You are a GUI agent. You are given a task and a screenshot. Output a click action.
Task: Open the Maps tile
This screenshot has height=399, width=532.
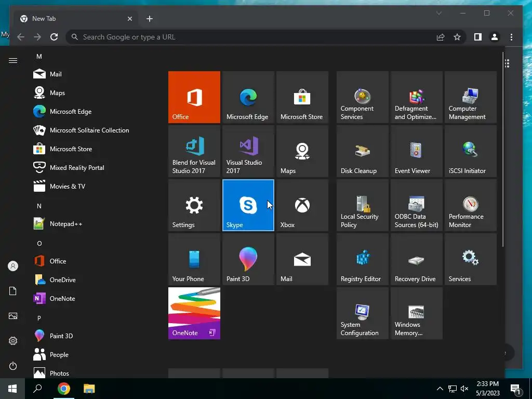(x=302, y=151)
